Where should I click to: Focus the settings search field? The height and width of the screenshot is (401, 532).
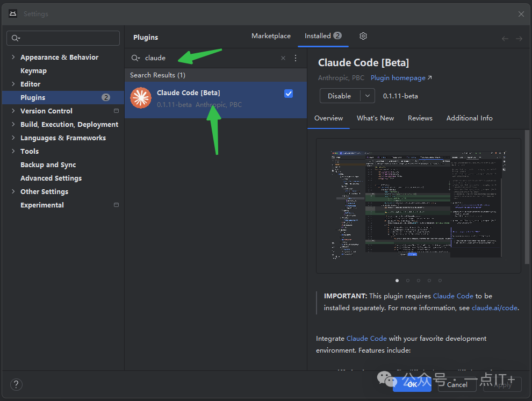(63, 38)
